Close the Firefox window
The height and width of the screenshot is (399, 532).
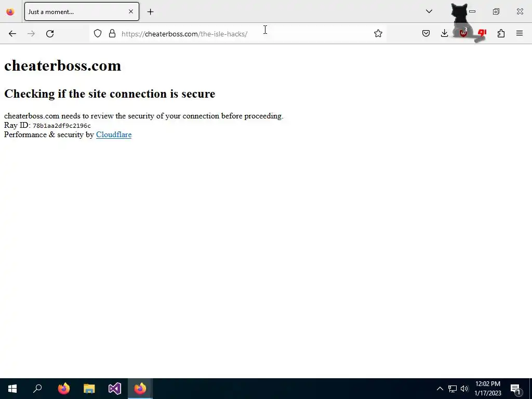pyautogui.click(x=520, y=11)
